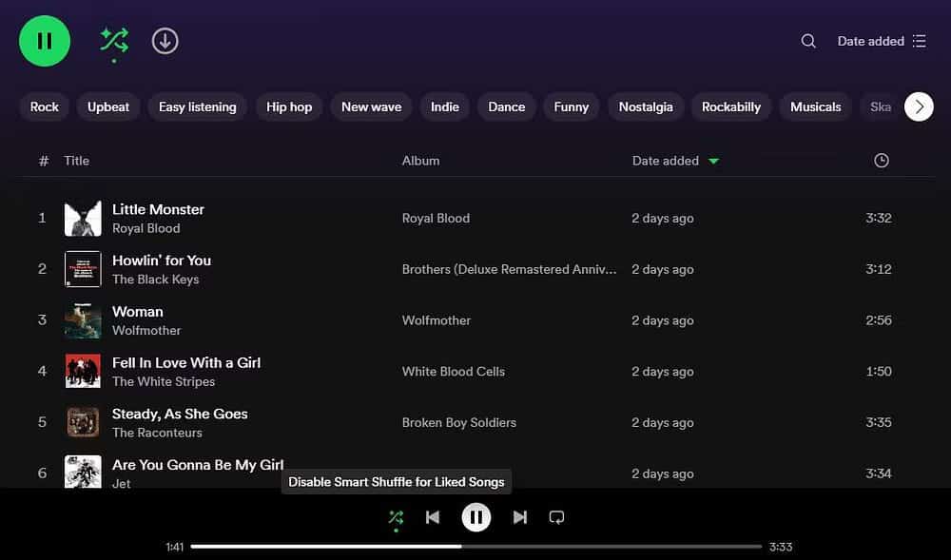Open the Download icon for Liked Songs
The height and width of the screenshot is (560, 951).
pyautogui.click(x=165, y=41)
